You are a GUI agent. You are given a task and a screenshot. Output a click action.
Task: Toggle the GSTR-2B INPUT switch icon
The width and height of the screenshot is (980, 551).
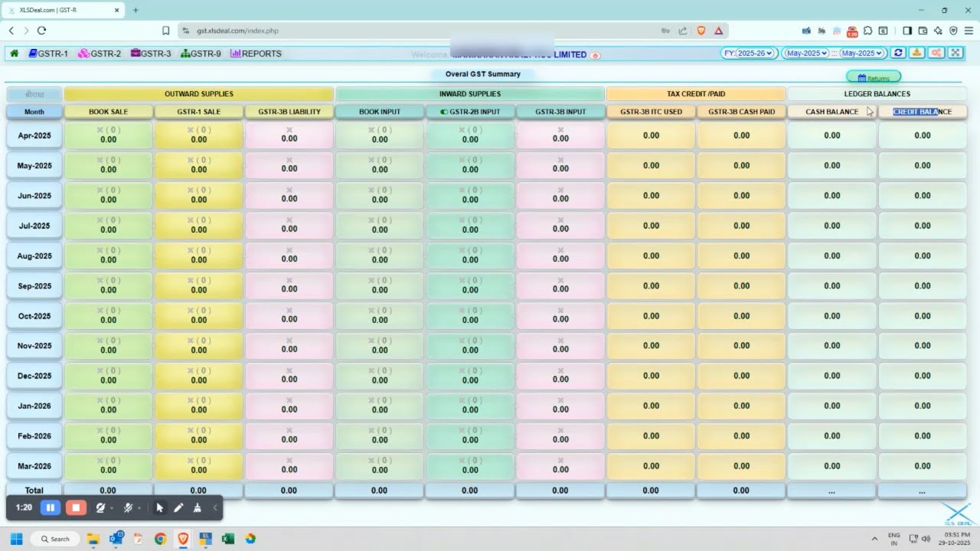(444, 112)
